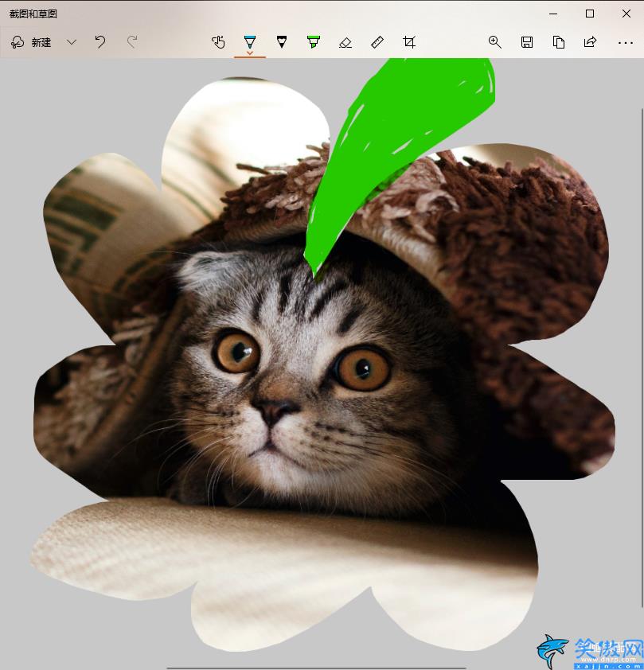
Task: Click the horizontal scrollbar at the bottom
Action: tap(316, 668)
